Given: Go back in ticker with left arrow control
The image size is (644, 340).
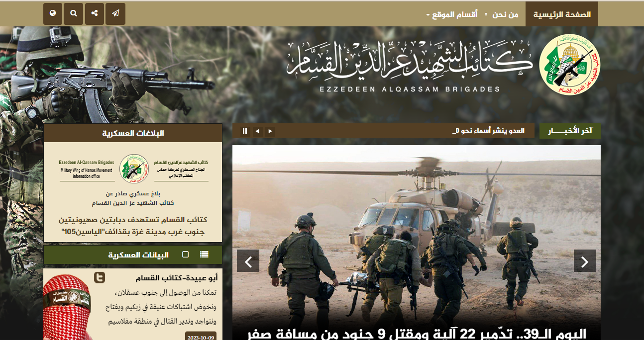Looking at the screenshot, I should (x=257, y=131).
